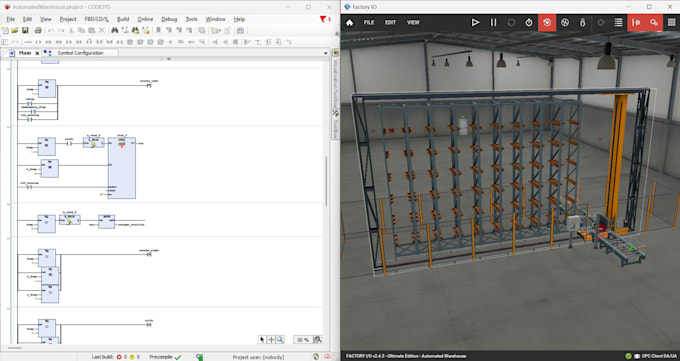Open the Online menu

click(145, 19)
